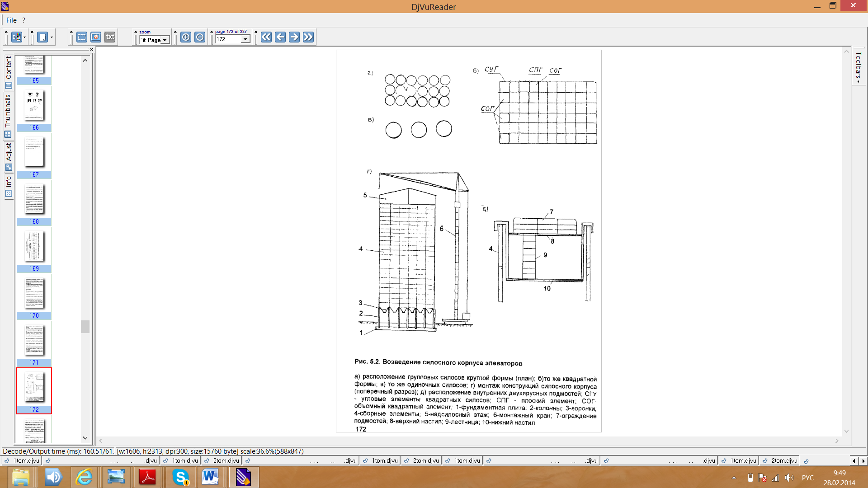The image size is (868, 488).
Task: Click the zoom out minus icon
Action: tap(200, 37)
